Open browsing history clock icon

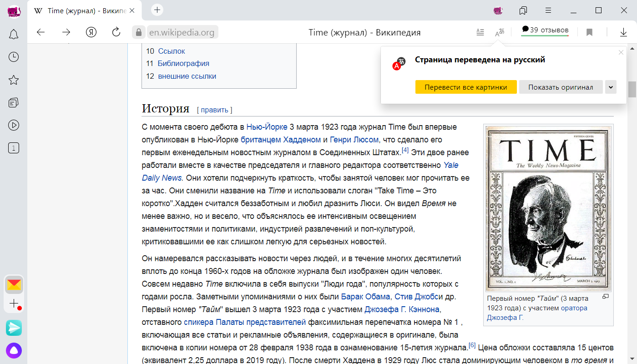[x=14, y=57]
